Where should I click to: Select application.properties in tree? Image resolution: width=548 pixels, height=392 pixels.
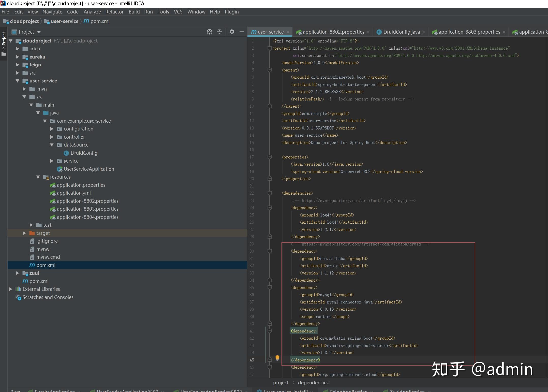[81, 185]
